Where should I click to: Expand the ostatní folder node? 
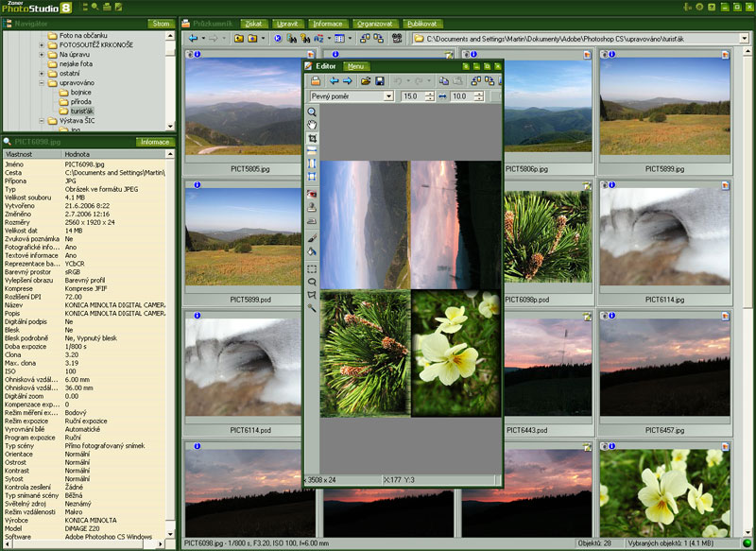pyautogui.click(x=42, y=74)
